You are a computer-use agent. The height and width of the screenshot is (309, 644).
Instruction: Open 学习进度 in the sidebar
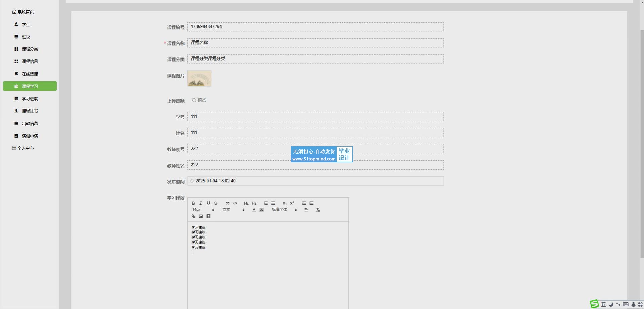30,99
